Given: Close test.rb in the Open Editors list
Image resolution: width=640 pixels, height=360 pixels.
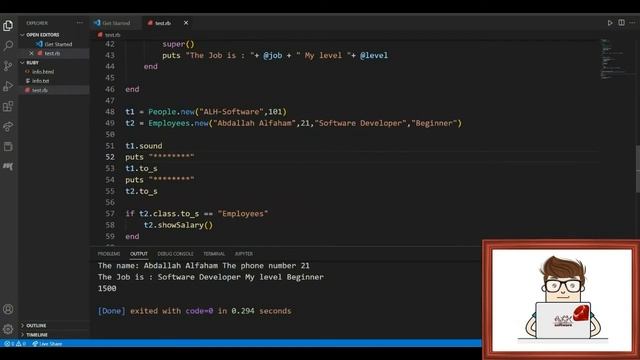Looking at the screenshot, I should 31,53.
